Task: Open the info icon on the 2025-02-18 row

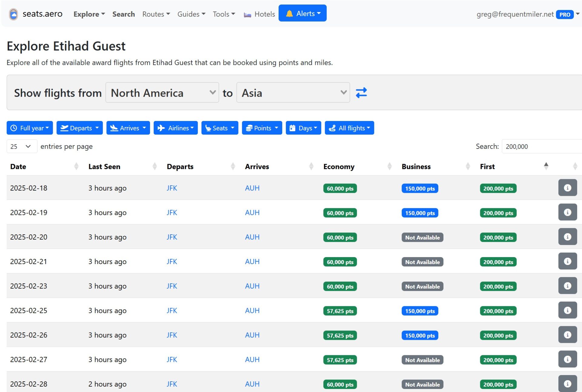Action: pos(567,188)
